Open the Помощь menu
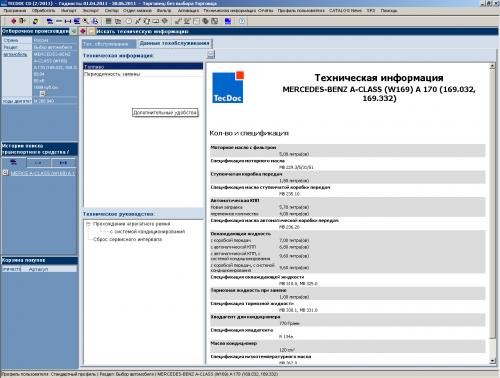500x378 pixels. click(389, 11)
